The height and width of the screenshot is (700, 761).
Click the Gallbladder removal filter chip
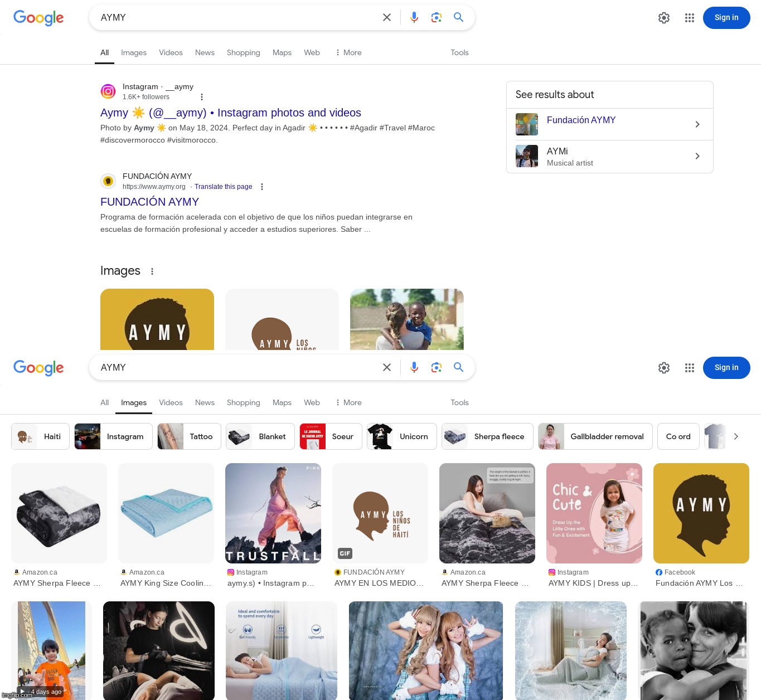click(595, 436)
